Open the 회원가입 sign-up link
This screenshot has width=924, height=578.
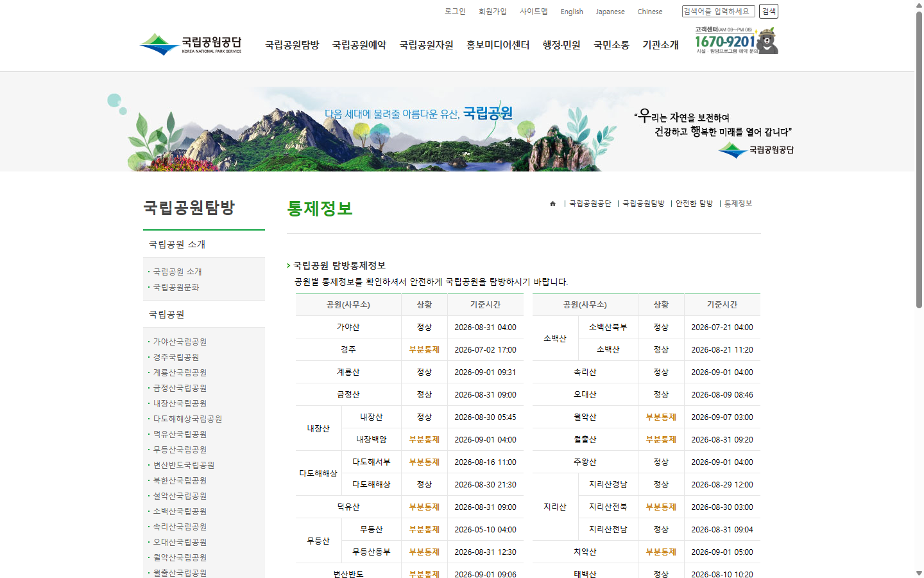point(492,12)
